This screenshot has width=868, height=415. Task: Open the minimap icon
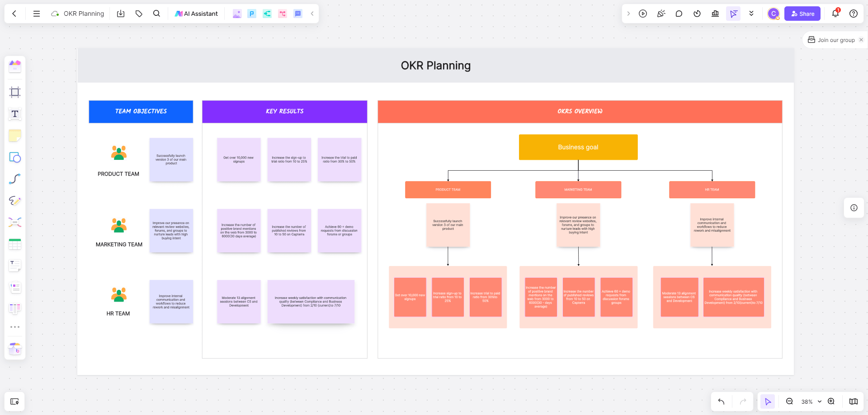coord(853,401)
